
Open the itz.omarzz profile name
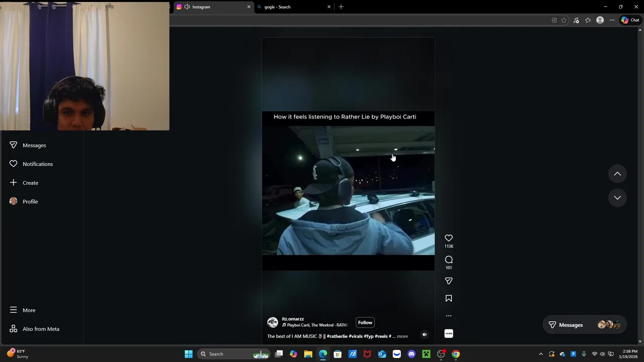(x=293, y=319)
